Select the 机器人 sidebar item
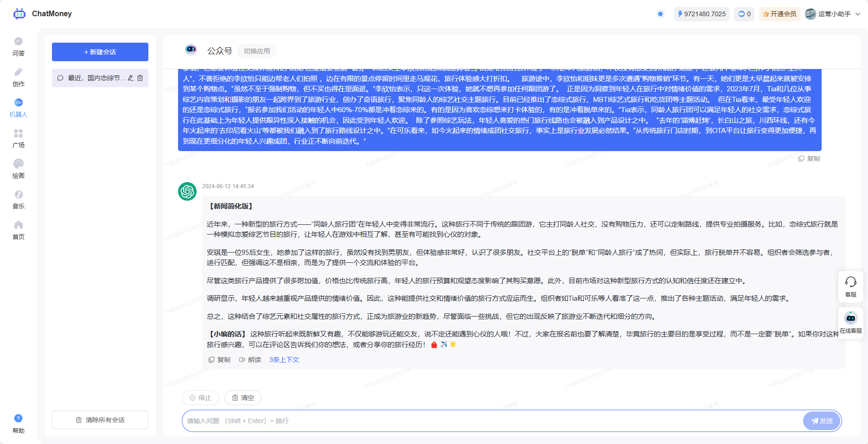Image resolution: width=868 pixels, height=444 pixels. tap(19, 108)
